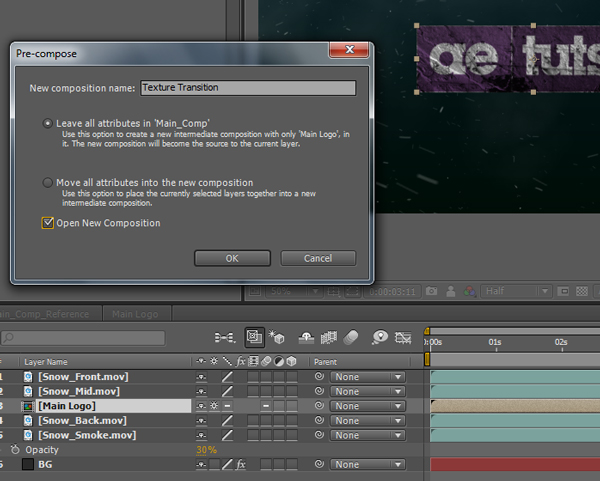This screenshot has width=600, height=481.
Task: Uncheck the Open New Composition checkbox
Action: (47, 223)
